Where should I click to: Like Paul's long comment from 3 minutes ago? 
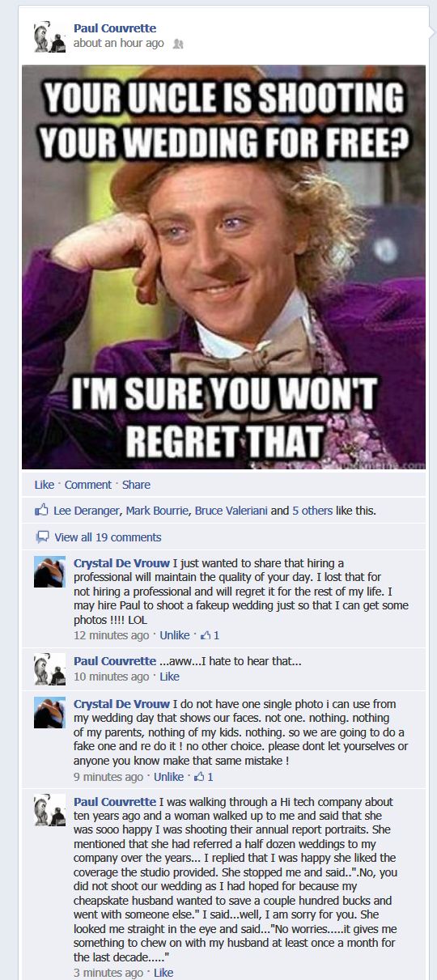click(x=163, y=973)
